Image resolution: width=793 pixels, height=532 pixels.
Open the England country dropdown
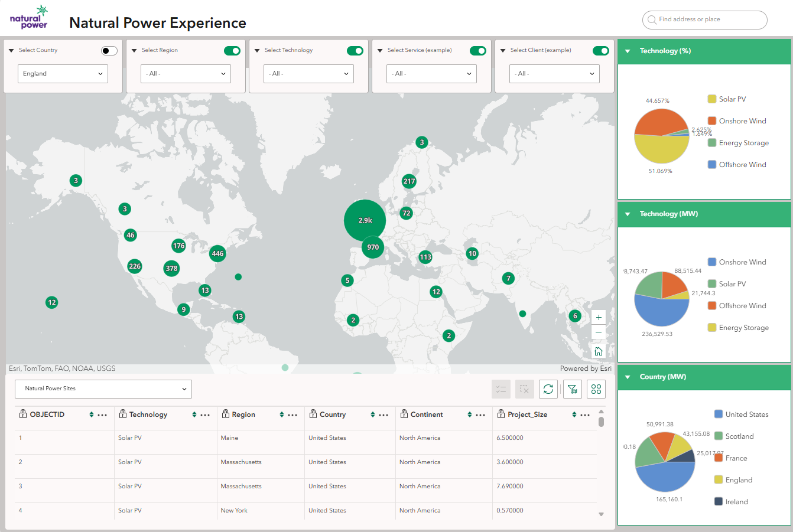(x=63, y=74)
